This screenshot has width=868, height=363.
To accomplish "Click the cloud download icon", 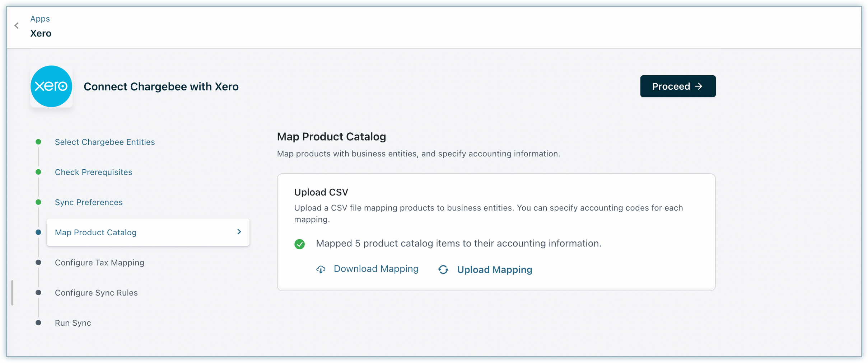I will point(321,269).
